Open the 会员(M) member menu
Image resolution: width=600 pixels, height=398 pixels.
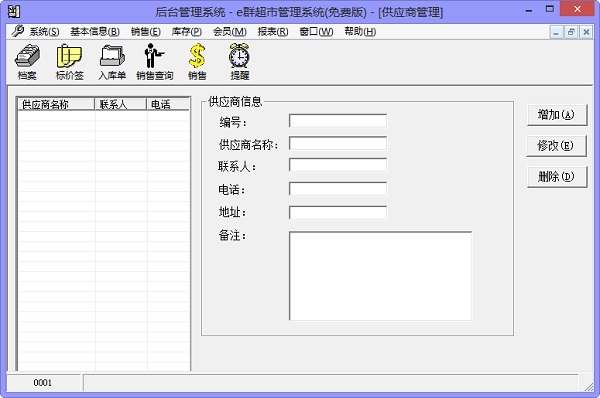click(x=230, y=32)
